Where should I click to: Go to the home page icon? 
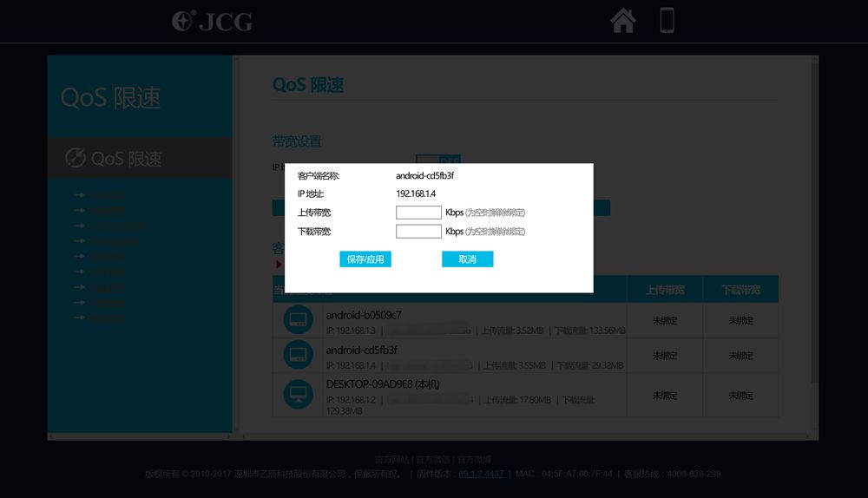coord(622,21)
